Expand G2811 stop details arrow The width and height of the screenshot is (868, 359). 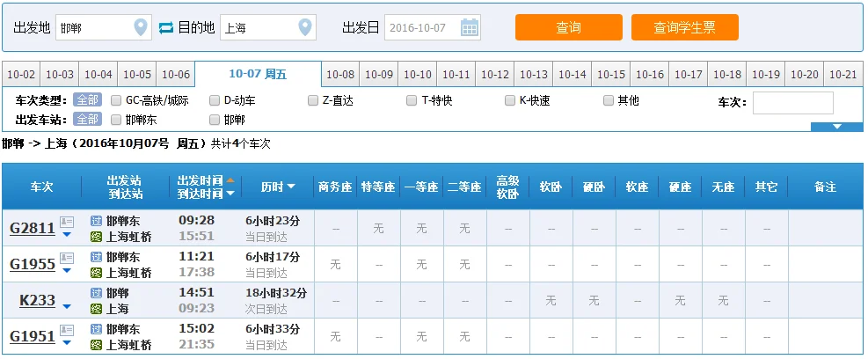[x=67, y=234]
